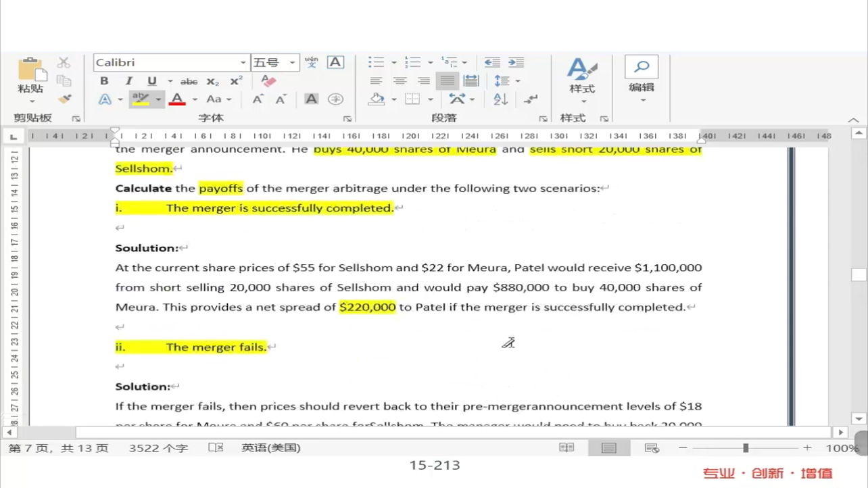
Task: Open the Calibri font name dropdown
Action: (243, 63)
